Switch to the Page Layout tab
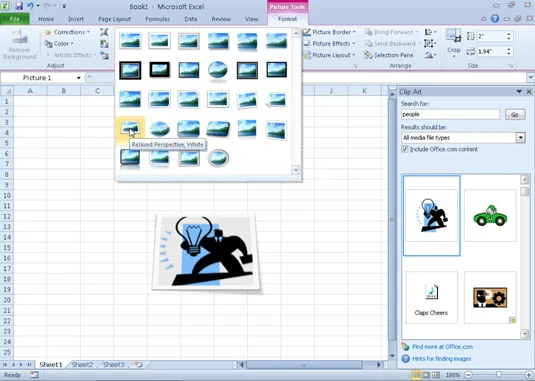 115,19
